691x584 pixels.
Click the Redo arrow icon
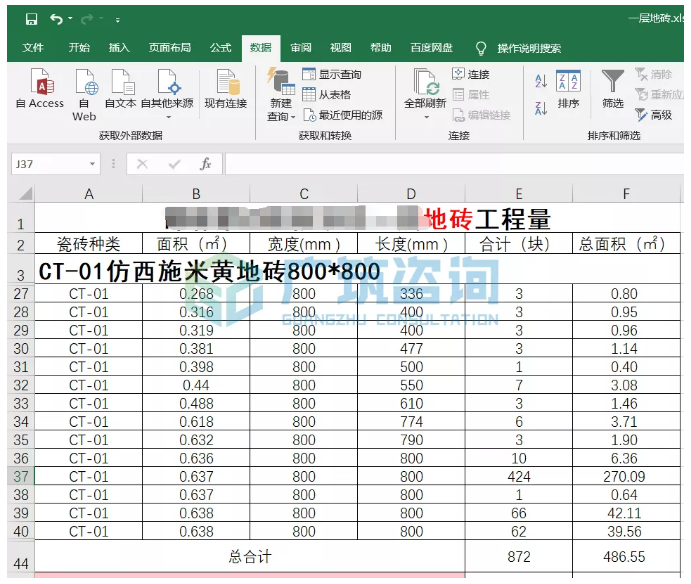pos(87,19)
